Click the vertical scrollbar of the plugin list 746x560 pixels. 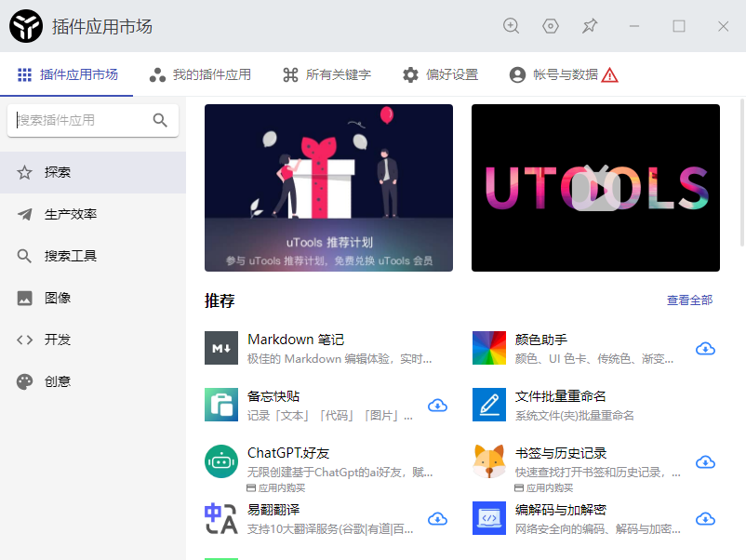pos(741,172)
